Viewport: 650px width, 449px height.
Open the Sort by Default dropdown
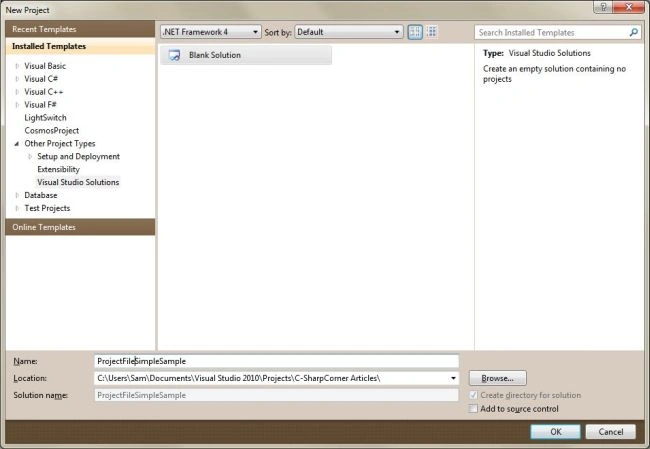point(349,32)
